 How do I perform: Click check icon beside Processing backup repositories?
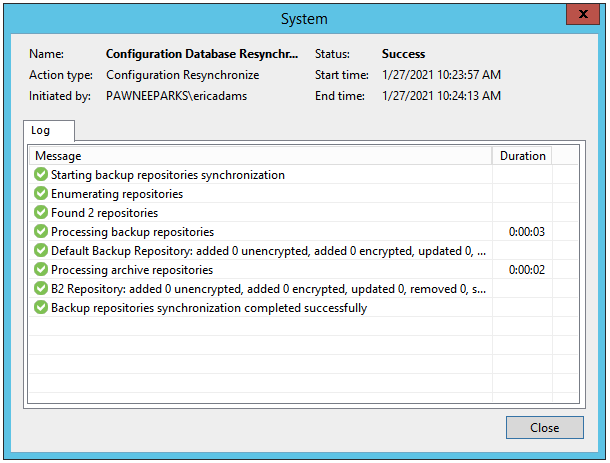[x=41, y=232]
